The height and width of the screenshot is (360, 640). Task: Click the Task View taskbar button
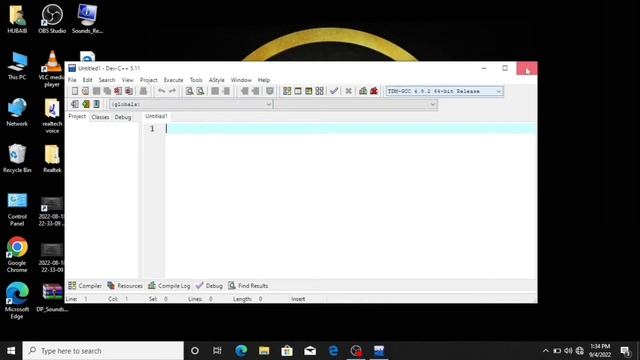[217, 351]
